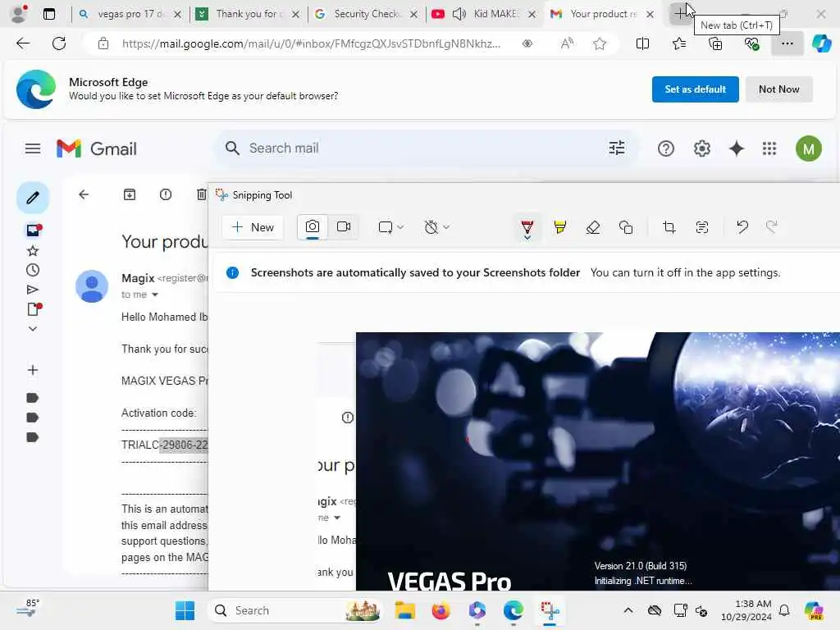This screenshot has height=630, width=840.
Task: Expand More labels in Gmail sidebar
Action: 33,328
